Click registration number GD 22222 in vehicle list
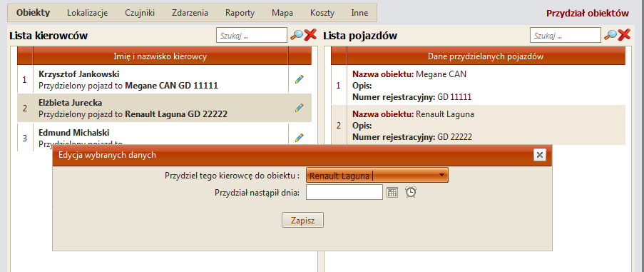644x272 pixels. (455, 137)
